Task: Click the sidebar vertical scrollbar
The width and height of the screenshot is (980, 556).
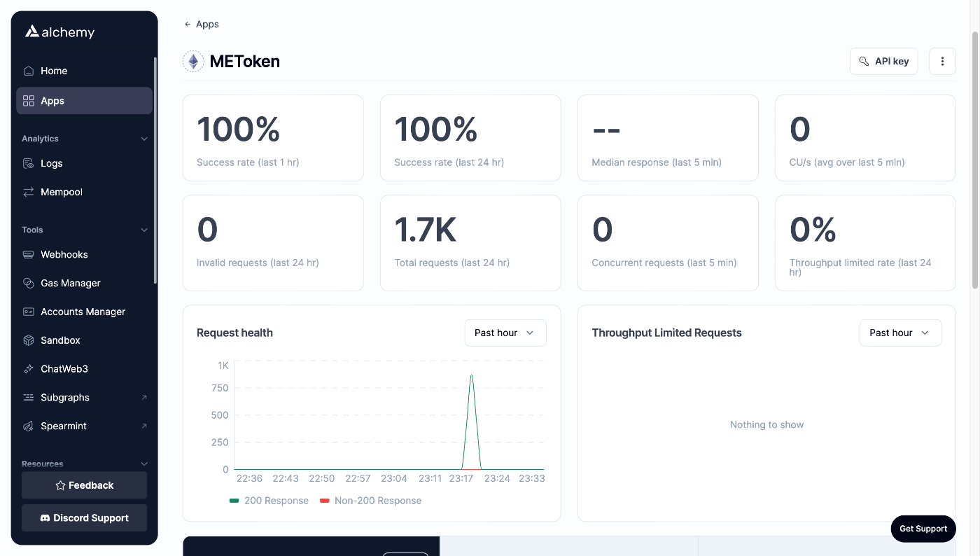Action: 155,170
